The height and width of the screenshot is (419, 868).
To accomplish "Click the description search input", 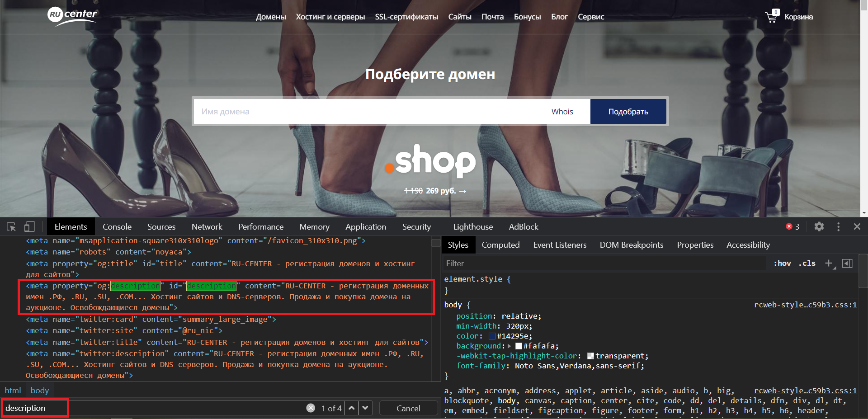I will point(154,408).
